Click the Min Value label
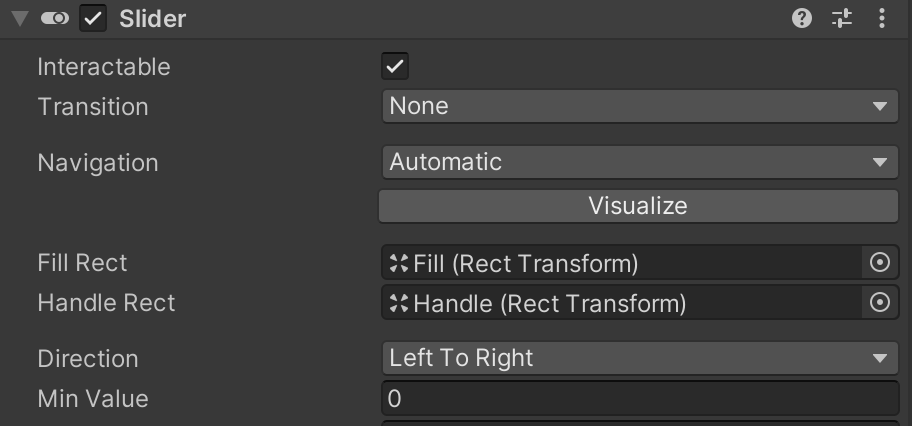This screenshot has width=912, height=426. pyautogui.click(x=93, y=399)
